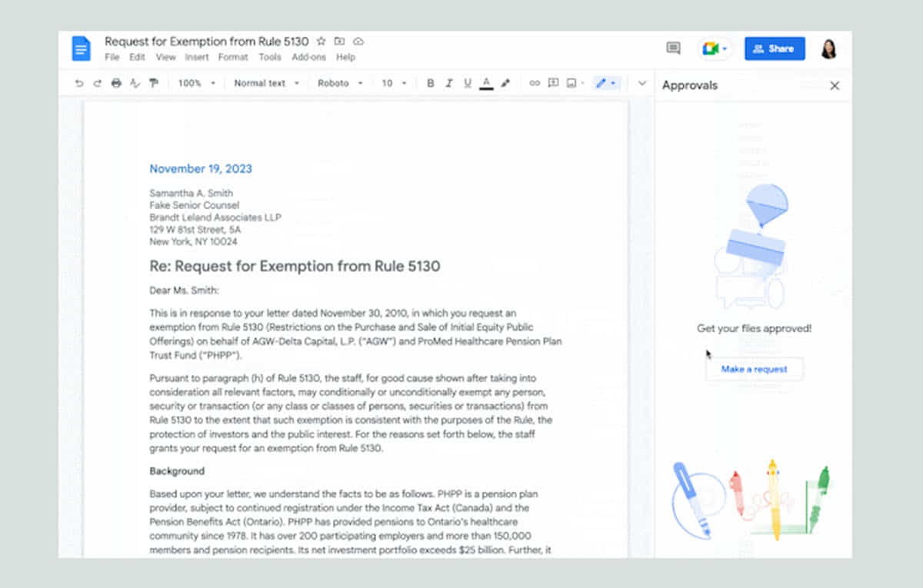Viewport: 923px width, 588px height.
Task: Toggle italic formatting
Action: [x=448, y=83]
